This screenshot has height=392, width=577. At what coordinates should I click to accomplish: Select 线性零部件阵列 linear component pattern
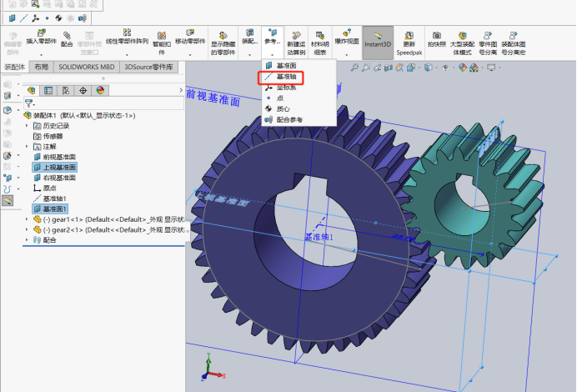[x=127, y=37]
